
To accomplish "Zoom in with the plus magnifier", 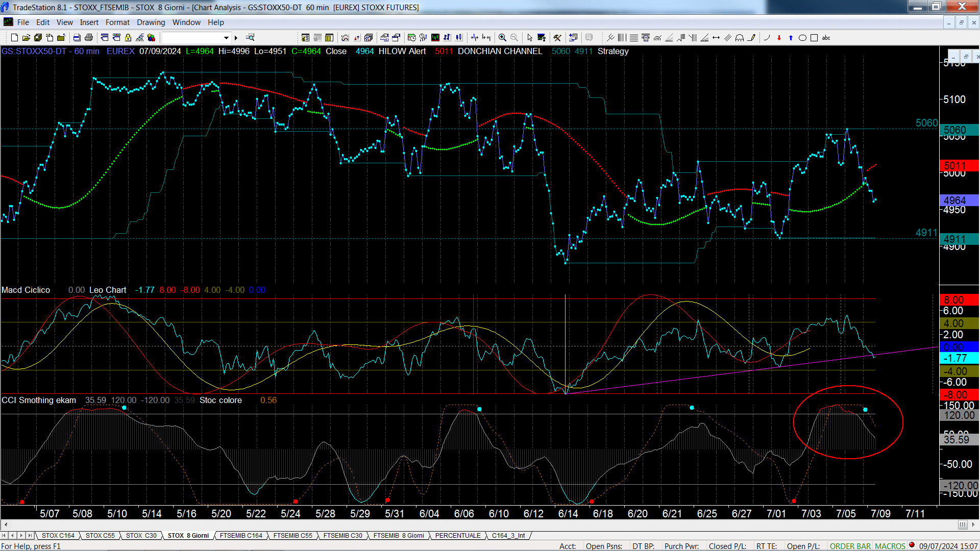I will pyautogui.click(x=502, y=38).
